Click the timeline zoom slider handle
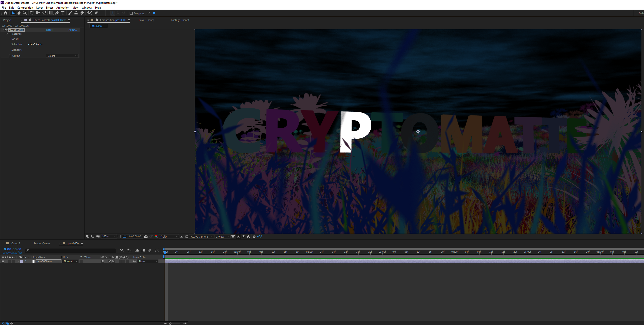The height and width of the screenshot is (325, 644). tap(170, 324)
